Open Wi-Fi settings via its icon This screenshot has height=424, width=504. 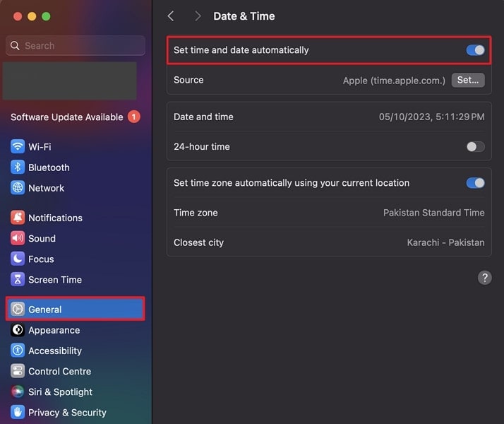click(x=18, y=147)
